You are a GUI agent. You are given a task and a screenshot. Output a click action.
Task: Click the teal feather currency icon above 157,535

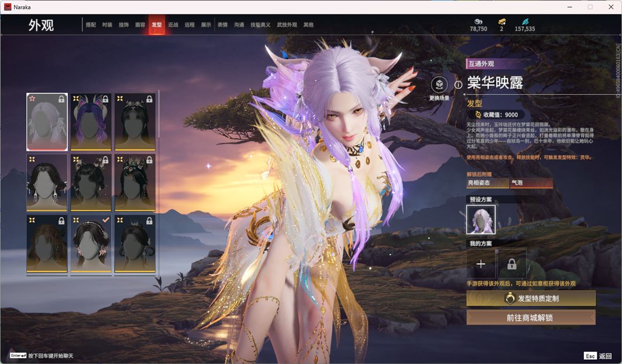click(525, 21)
